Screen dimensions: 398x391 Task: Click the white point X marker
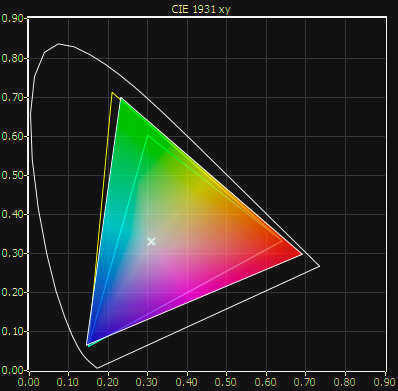tap(151, 242)
